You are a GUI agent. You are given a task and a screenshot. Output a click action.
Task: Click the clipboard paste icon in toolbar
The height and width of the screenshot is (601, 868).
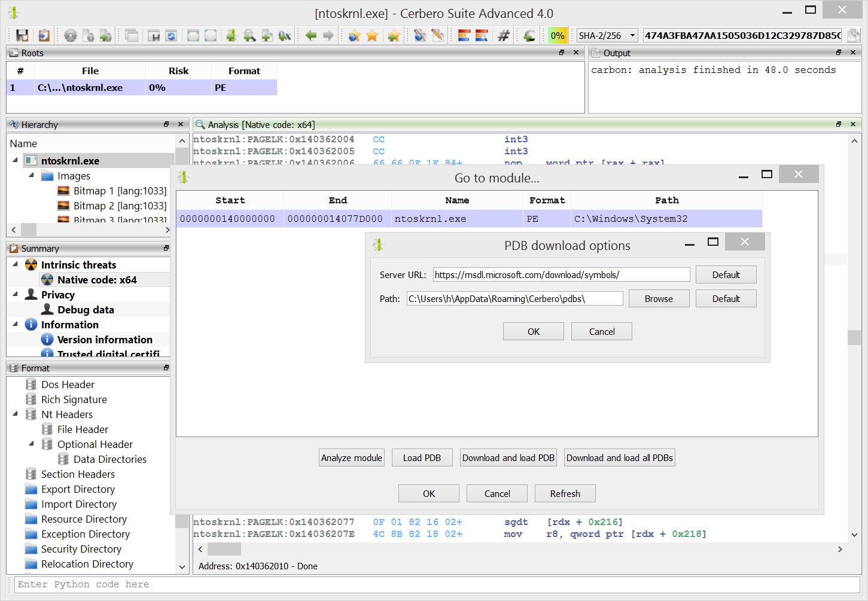44,35
